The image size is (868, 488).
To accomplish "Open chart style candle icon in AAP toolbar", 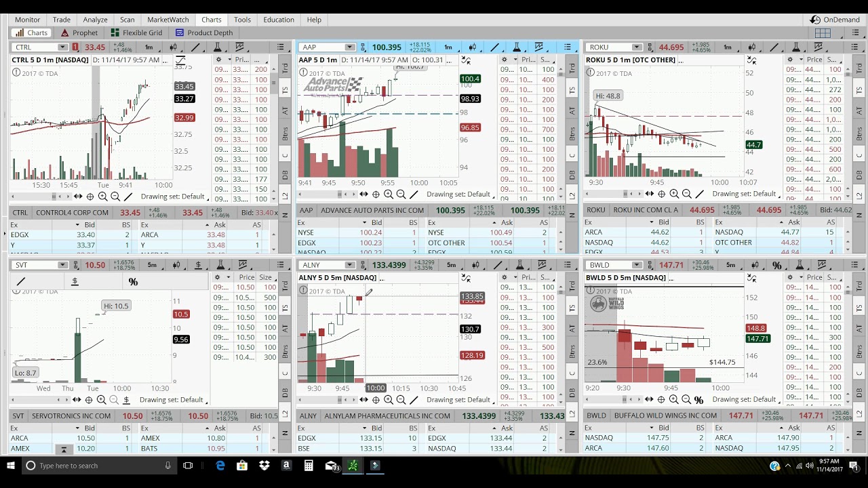I will 473,47.
